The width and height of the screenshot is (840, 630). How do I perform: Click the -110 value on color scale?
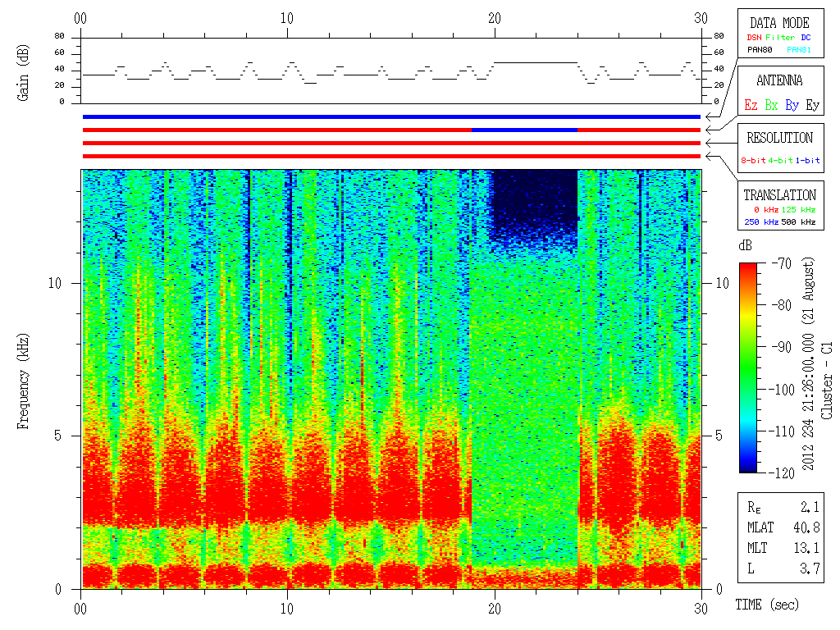[783, 431]
